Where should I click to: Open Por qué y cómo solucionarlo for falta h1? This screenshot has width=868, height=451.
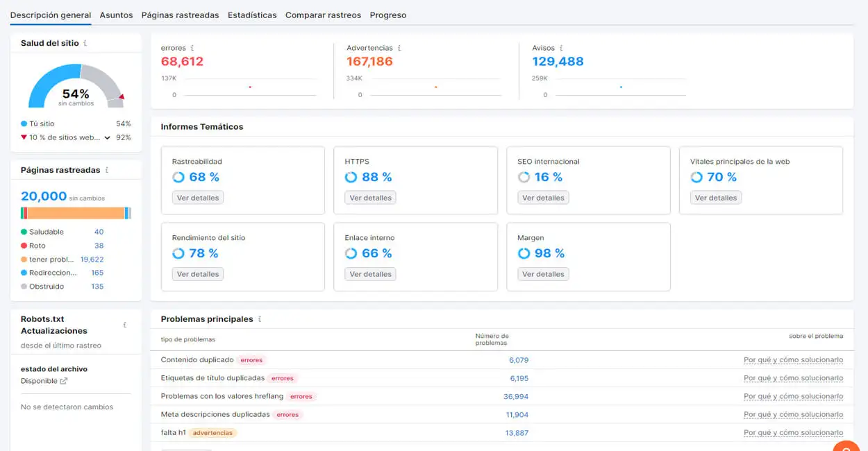(794, 432)
